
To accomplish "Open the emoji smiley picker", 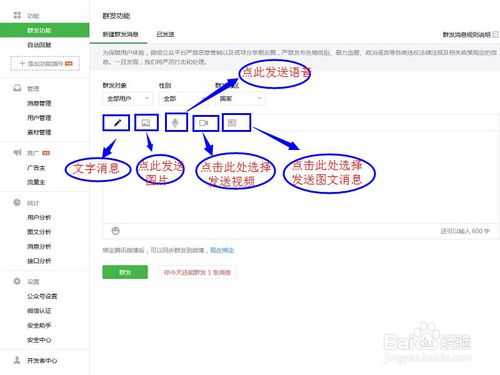I will point(115,231).
